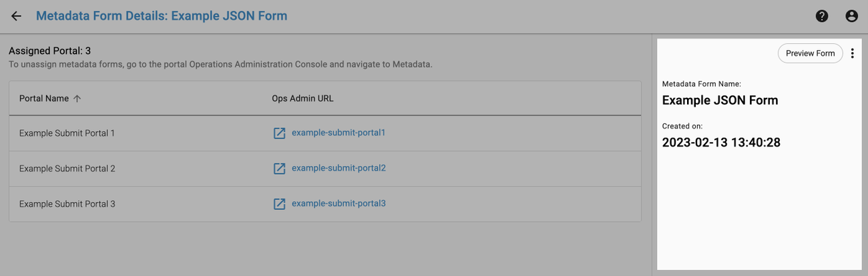
Task: Click the Portal Name column header text
Action: [x=44, y=99]
